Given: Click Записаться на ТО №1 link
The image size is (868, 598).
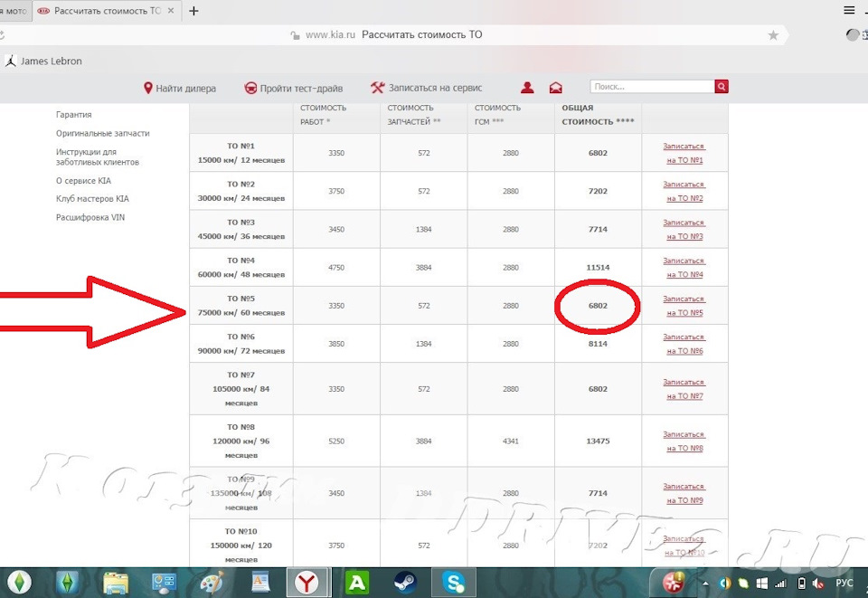Looking at the screenshot, I should (684, 153).
